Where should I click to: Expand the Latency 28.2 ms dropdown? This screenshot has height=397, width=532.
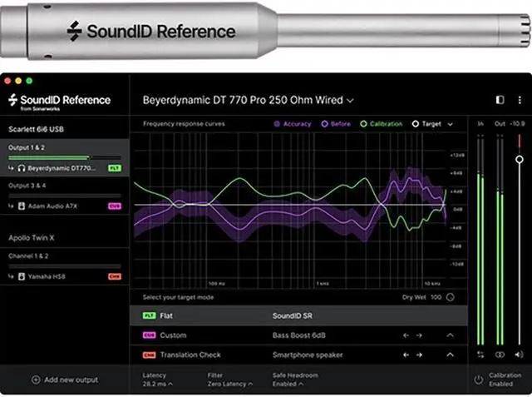(x=160, y=384)
